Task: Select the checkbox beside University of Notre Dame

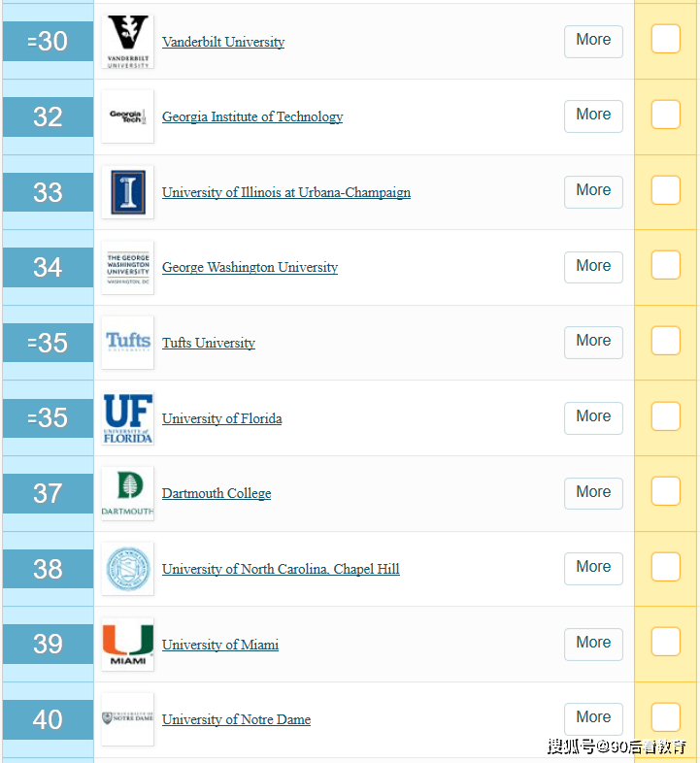Action: 665,716
